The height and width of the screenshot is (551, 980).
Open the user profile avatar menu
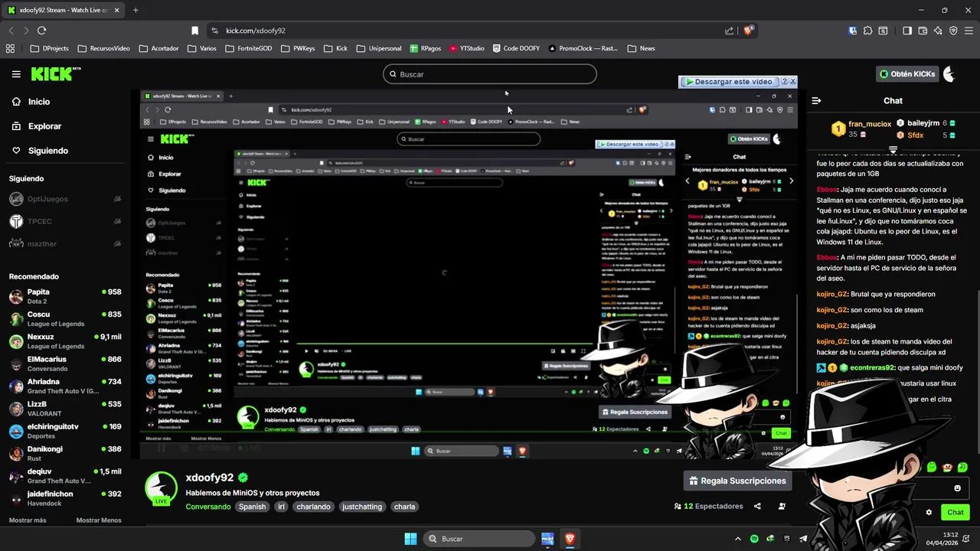(949, 74)
